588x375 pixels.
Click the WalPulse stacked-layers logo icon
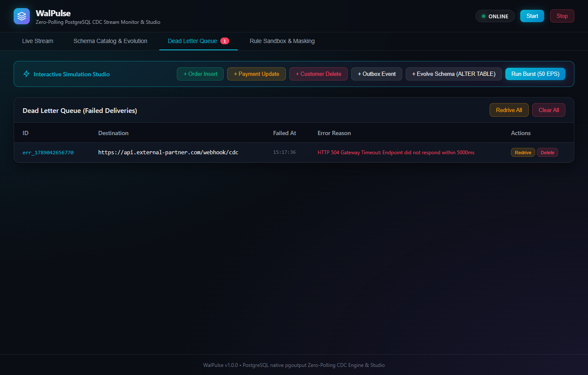pyautogui.click(x=22, y=16)
